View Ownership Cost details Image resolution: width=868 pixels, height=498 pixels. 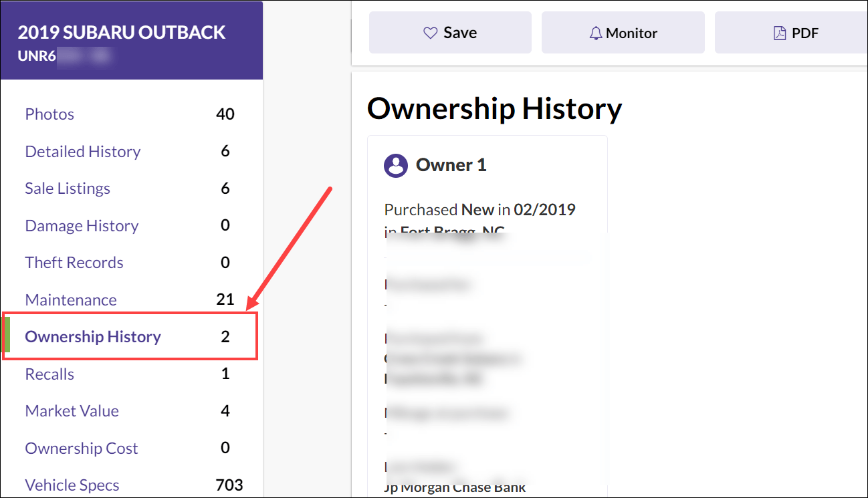coord(81,448)
